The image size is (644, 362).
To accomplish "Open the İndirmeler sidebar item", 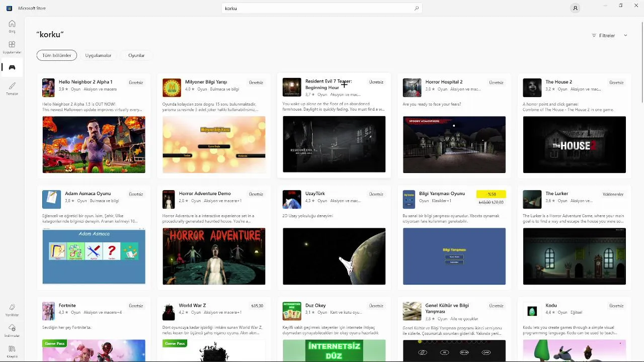I will [x=12, y=330].
